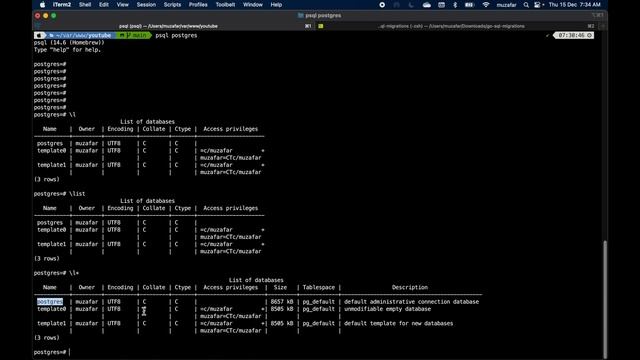Click the main git branch prompt segment
The height and width of the screenshot is (360, 640).
[135, 36]
